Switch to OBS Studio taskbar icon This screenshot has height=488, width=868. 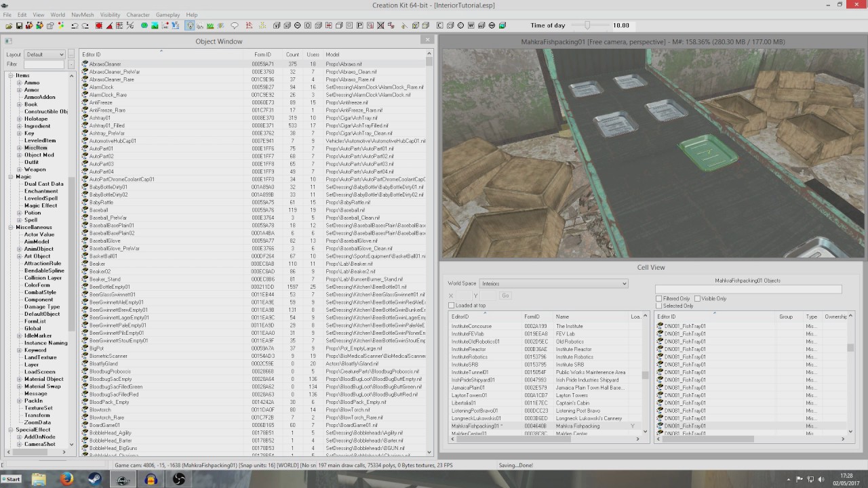tap(179, 479)
